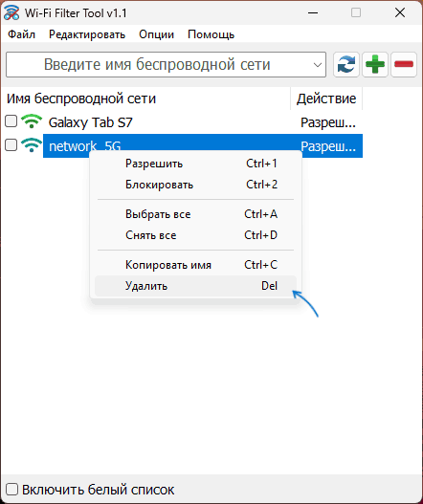Click the red minus remove network icon

(404, 65)
